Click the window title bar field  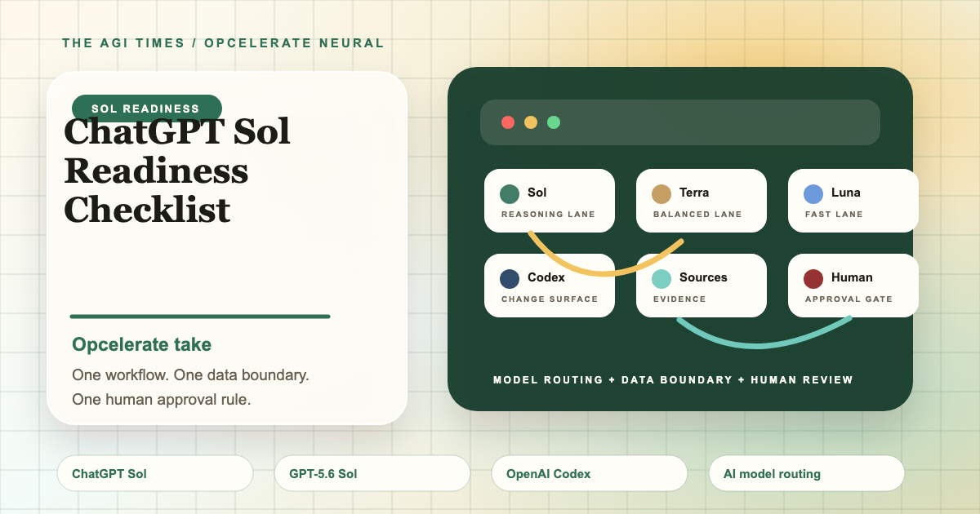coord(680,122)
